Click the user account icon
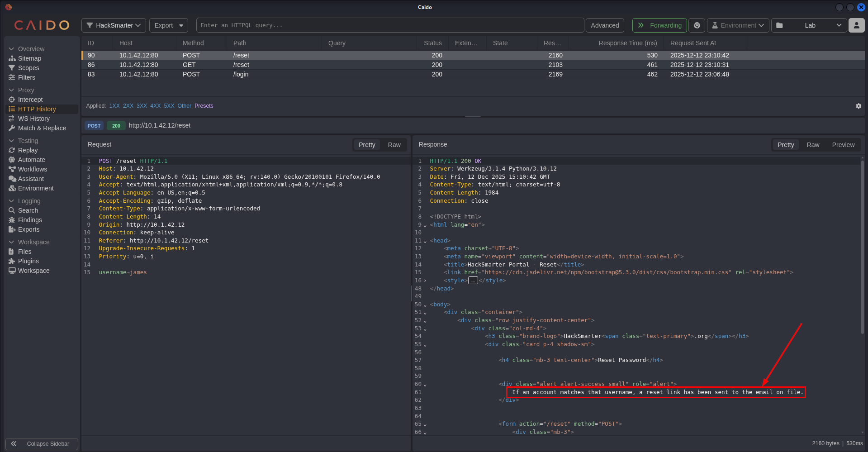The image size is (868, 452). point(856,25)
